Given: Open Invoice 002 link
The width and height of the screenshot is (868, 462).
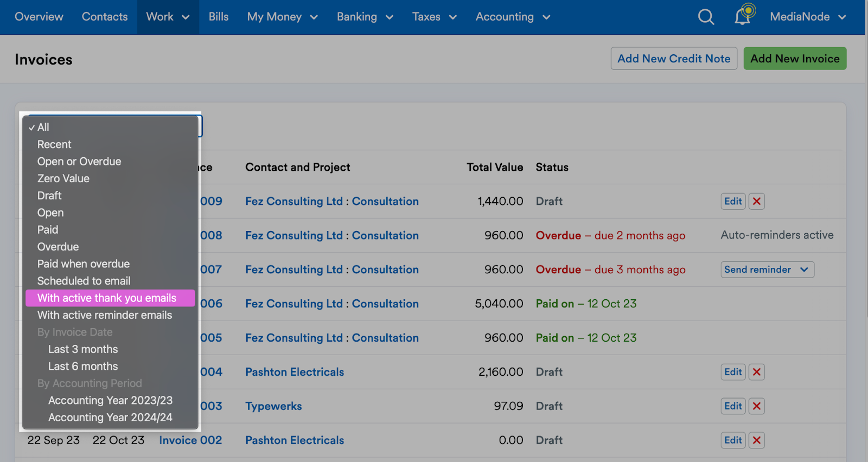Looking at the screenshot, I should (x=190, y=440).
